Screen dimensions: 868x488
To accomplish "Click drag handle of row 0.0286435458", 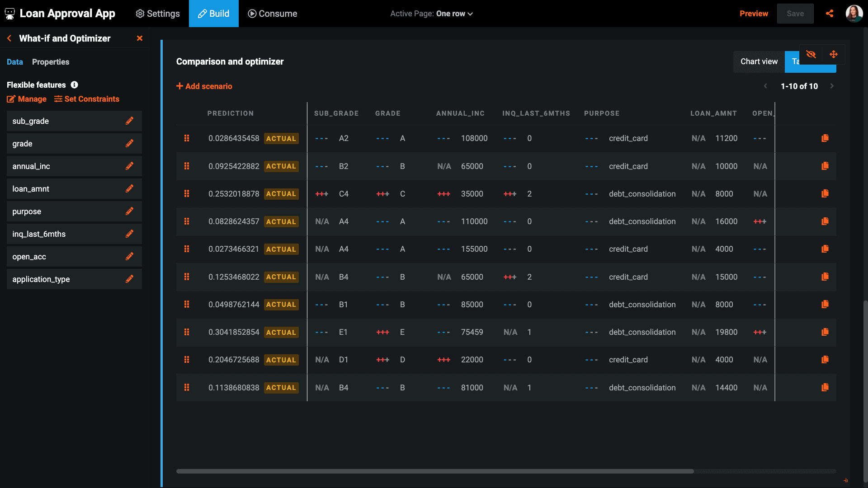I will coord(187,138).
